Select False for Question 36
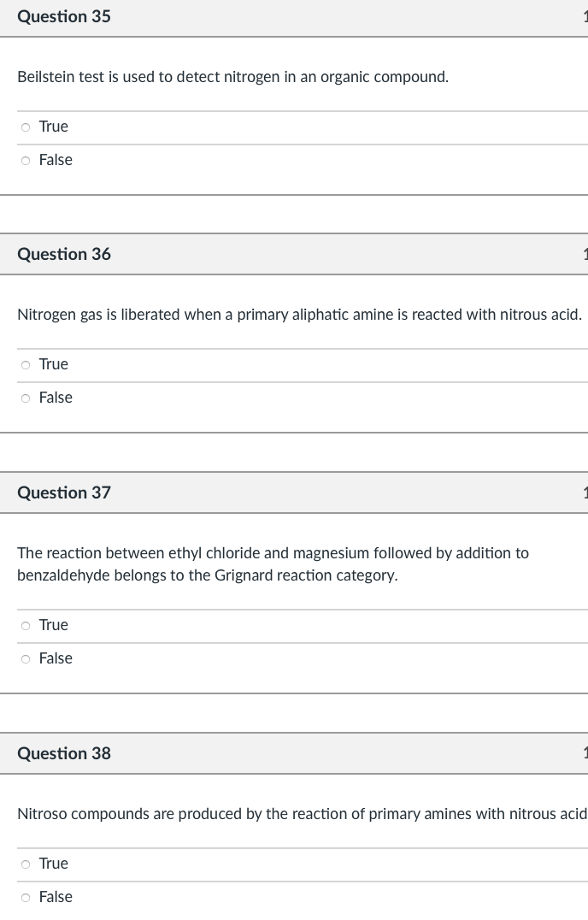 26,398
